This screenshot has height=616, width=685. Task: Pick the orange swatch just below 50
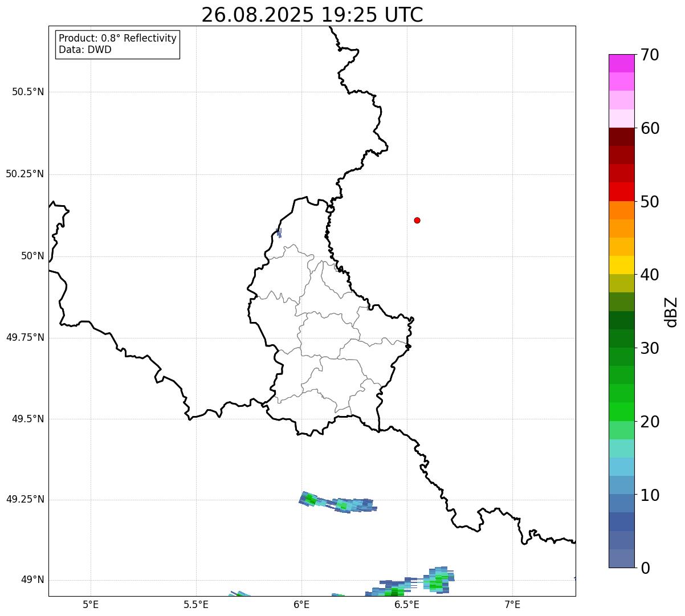(621, 210)
